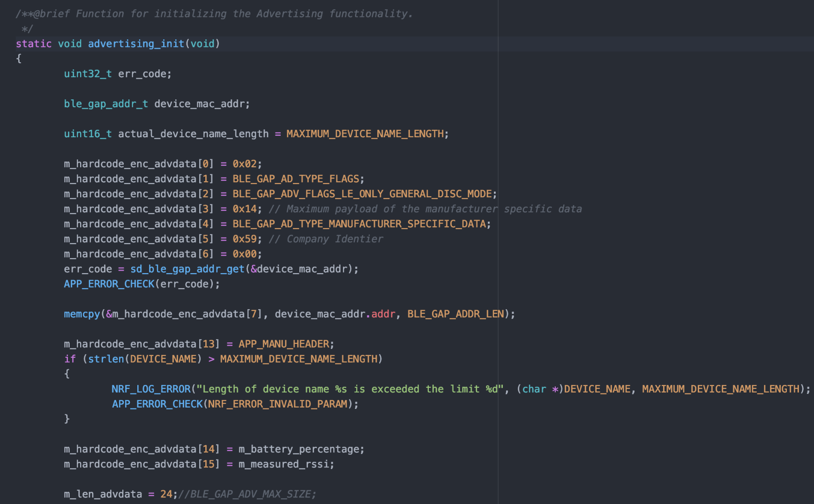
Task: Select the static keyword on line 3
Action: (33, 43)
